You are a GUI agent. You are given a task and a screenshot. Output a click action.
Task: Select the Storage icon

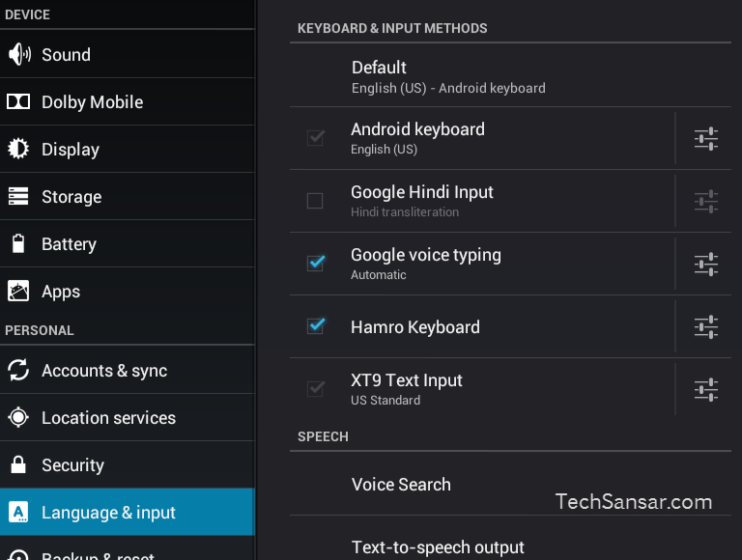point(18,196)
